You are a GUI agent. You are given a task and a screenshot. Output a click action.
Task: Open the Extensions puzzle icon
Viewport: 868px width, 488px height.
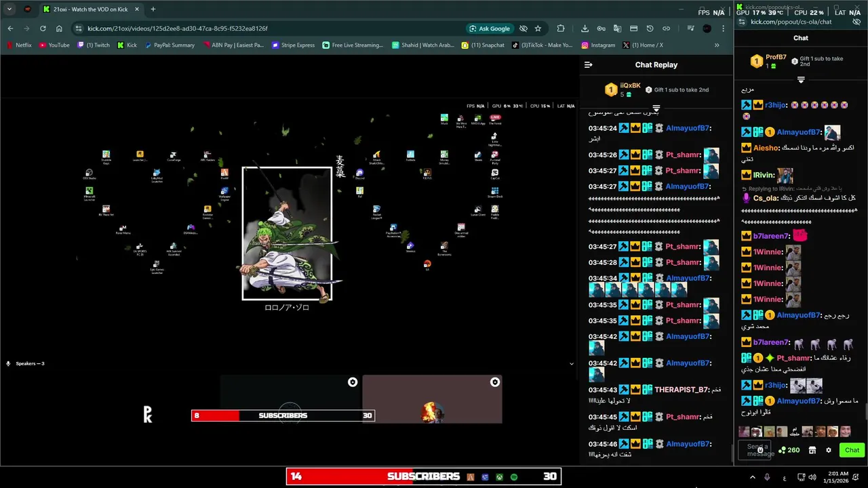[x=561, y=28]
